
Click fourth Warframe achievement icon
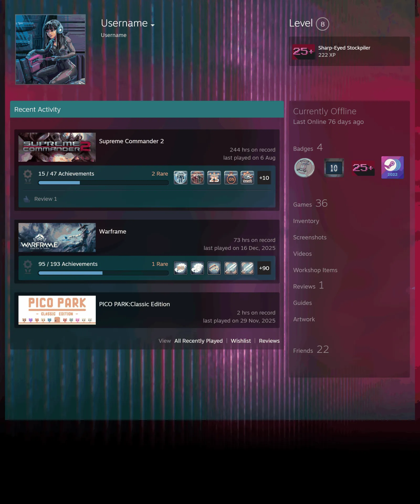[231, 268]
